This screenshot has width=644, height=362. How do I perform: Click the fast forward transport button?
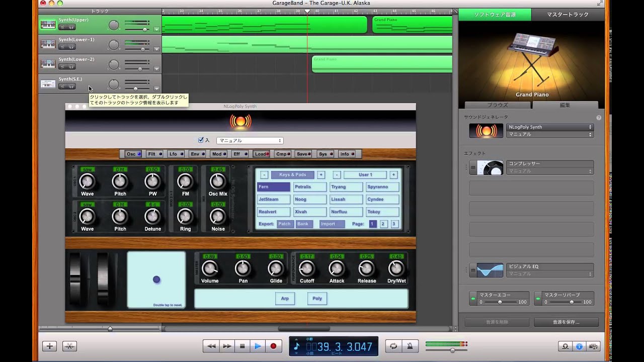tap(227, 346)
